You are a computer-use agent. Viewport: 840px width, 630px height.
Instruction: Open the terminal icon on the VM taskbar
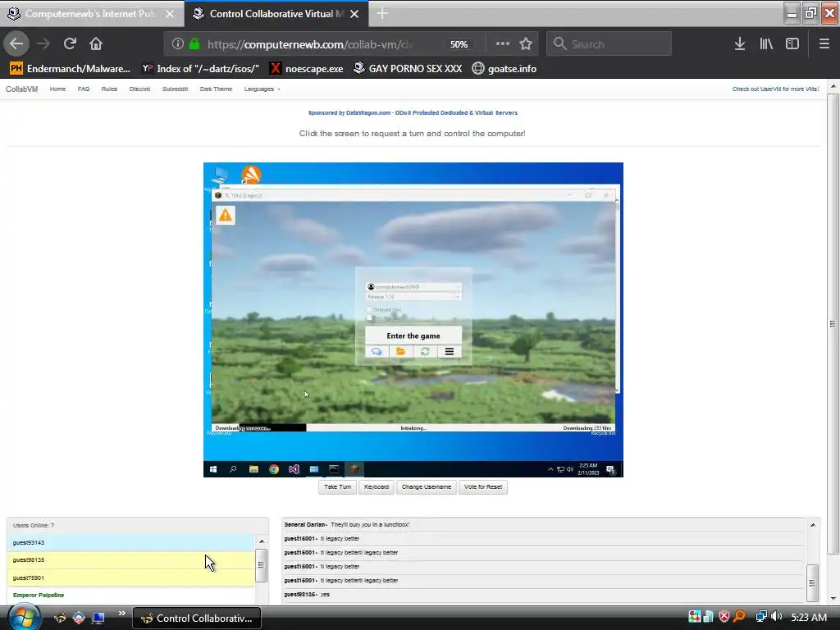click(334, 469)
